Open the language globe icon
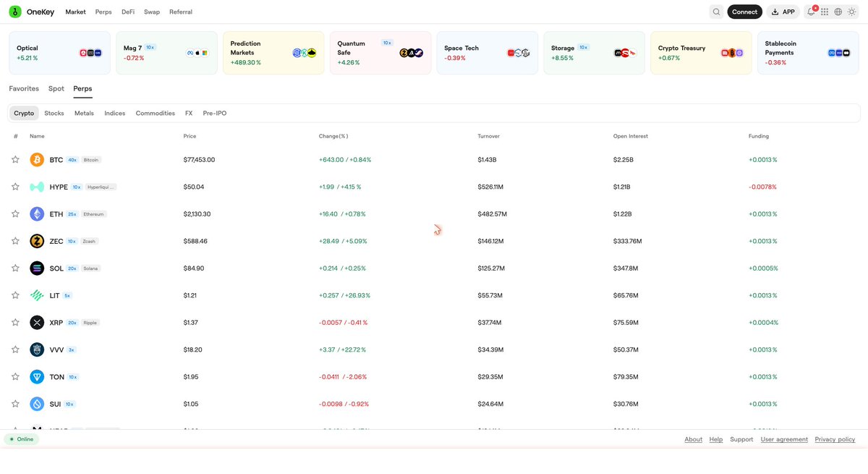Viewport: 868px width, 474px height. point(838,12)
